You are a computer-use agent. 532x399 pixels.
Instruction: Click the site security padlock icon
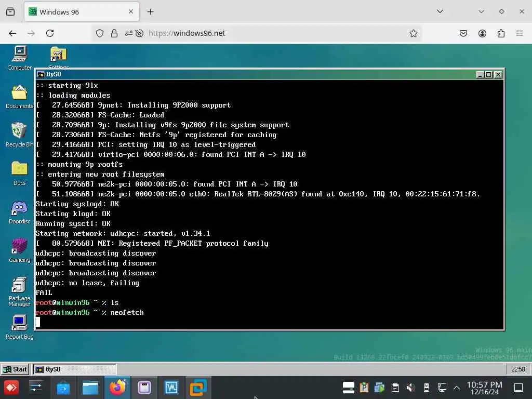(x=114, y=33)
